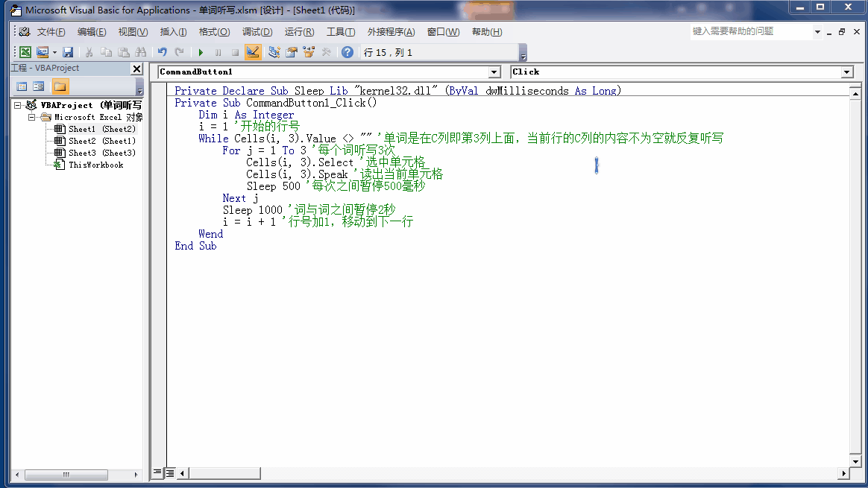Screen dimensions: 868x488
Task: Open Find with the binoculars icon
Action: (x=141, y=52)
